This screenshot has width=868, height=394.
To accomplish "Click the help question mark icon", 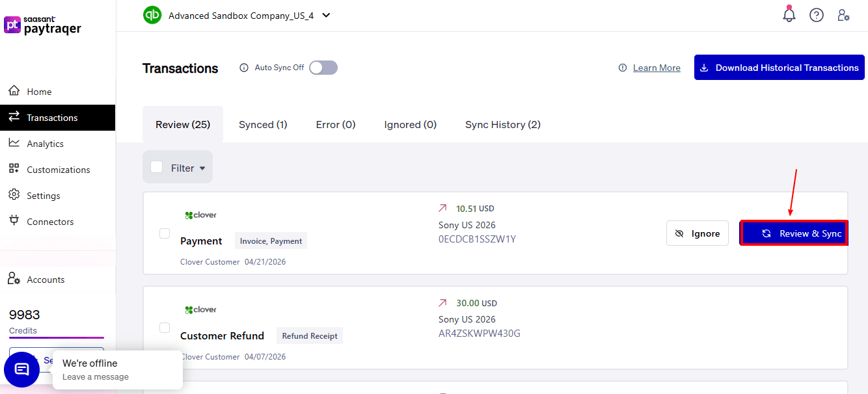I will pos(817,15).
